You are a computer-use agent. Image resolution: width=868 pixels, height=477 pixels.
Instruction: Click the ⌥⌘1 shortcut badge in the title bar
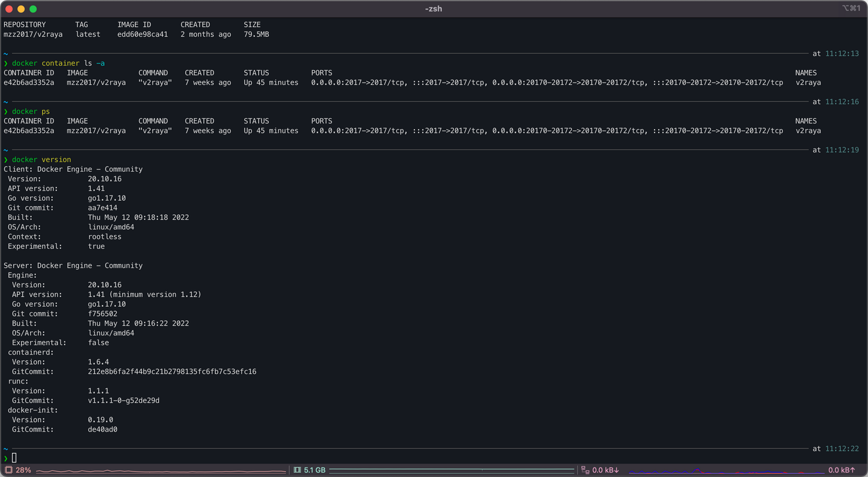(852, 8)
